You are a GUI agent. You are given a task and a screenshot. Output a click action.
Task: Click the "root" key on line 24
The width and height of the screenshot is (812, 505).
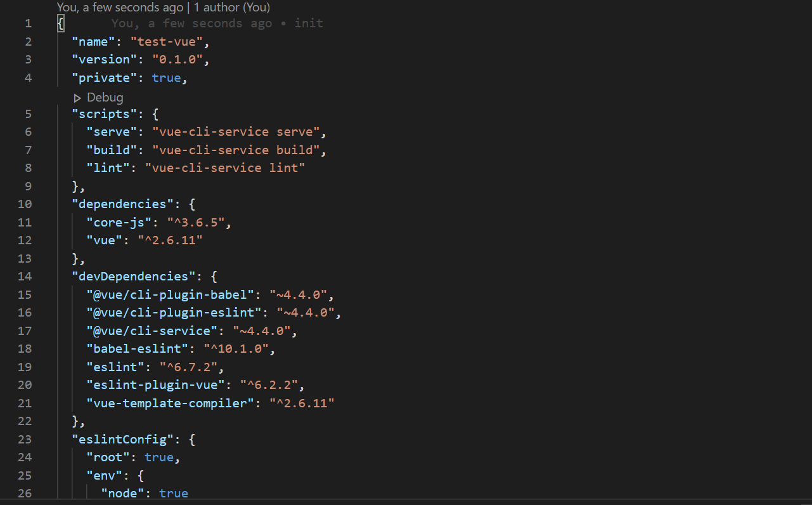click(108, 457)
